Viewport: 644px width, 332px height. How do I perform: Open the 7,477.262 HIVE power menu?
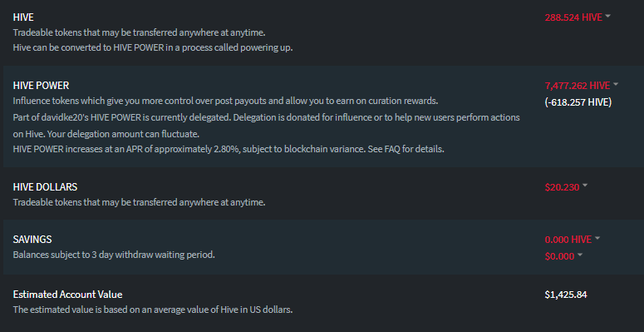[x=578, y=86]
